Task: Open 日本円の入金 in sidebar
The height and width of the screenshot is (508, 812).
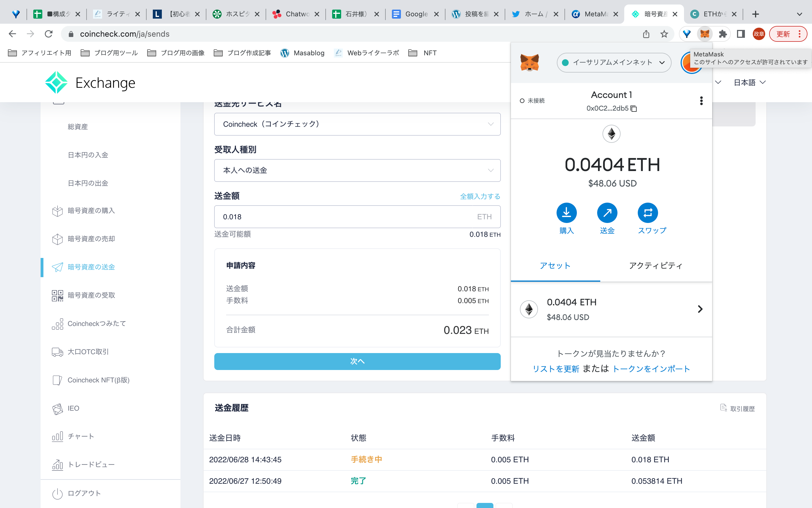Action: [x=88, y=155]
